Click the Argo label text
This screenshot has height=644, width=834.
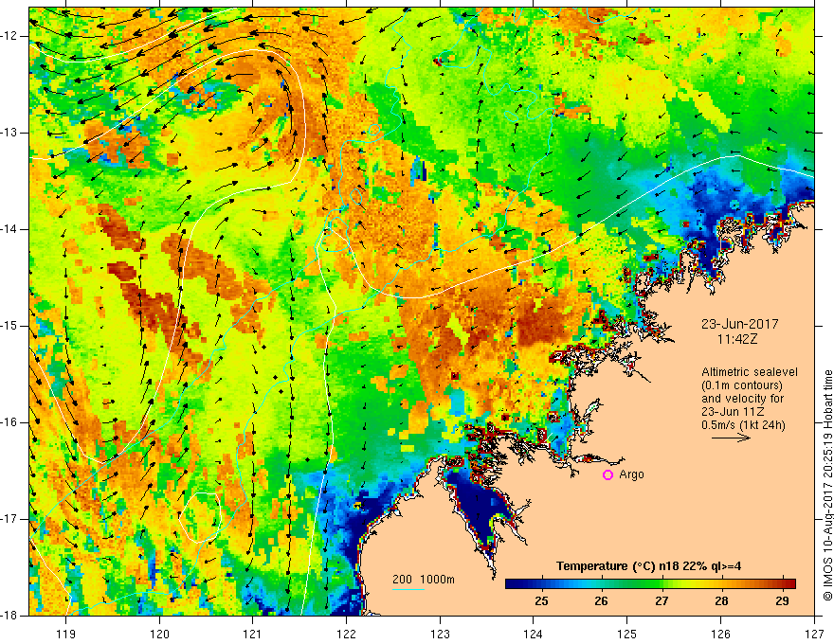click(631, 474)
